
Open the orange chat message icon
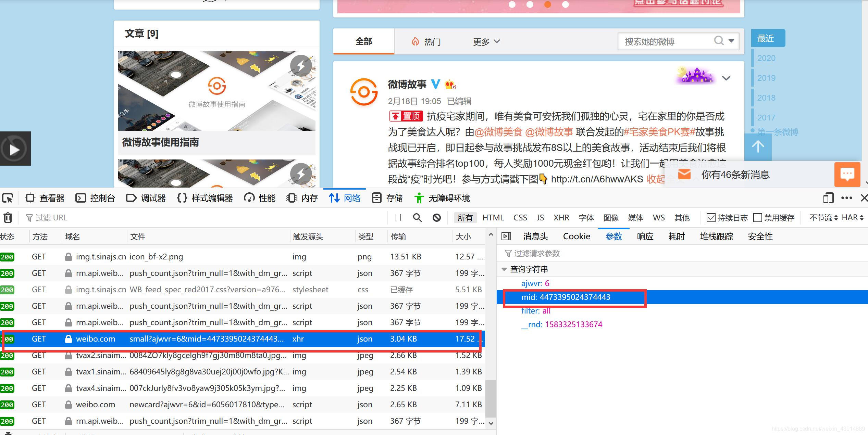pos(847,175)
